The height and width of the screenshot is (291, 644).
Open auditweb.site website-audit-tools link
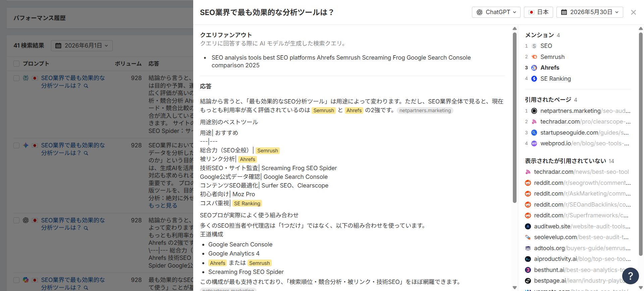[x=582, y=226]
